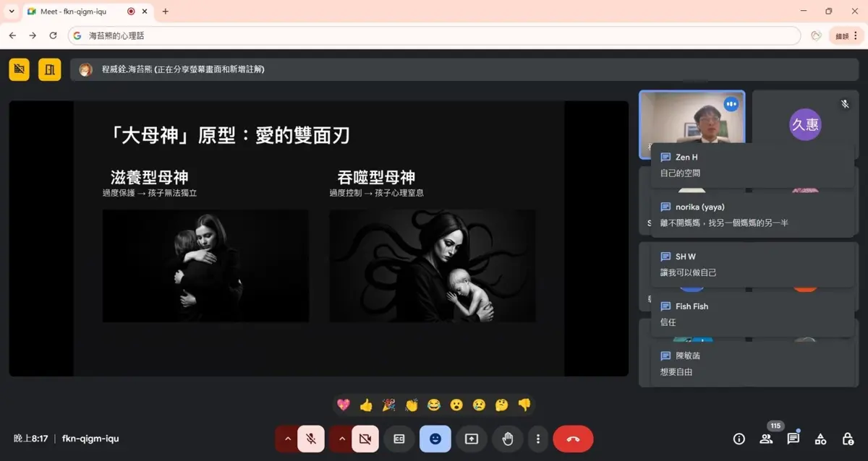Open the chat panel
Screen dimensions: 868x461
(x=793, y=439)
